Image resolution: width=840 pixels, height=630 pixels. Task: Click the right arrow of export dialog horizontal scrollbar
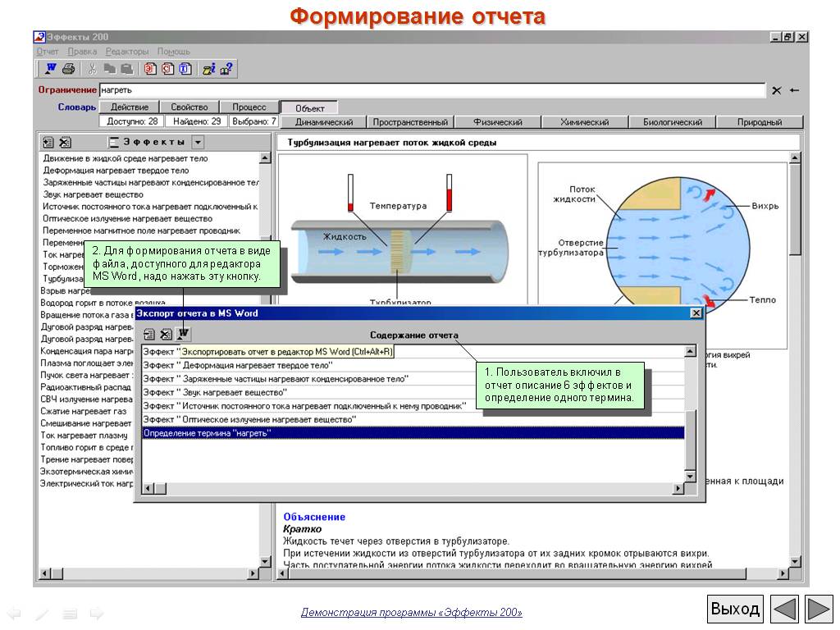tap(678, 488)
